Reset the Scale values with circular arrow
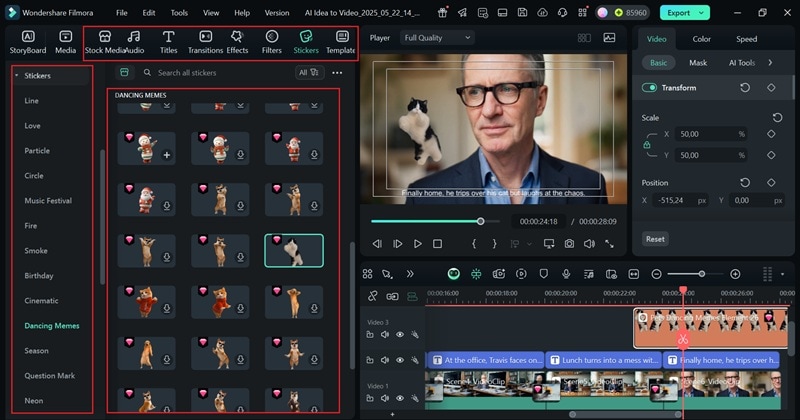 (x=778, y=118)
